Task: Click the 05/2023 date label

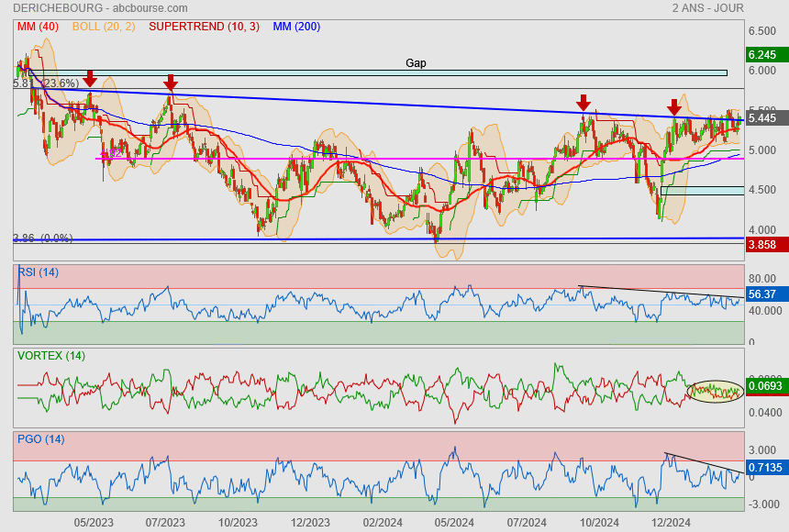Action: pyautogui.click(x=94, y=523)
